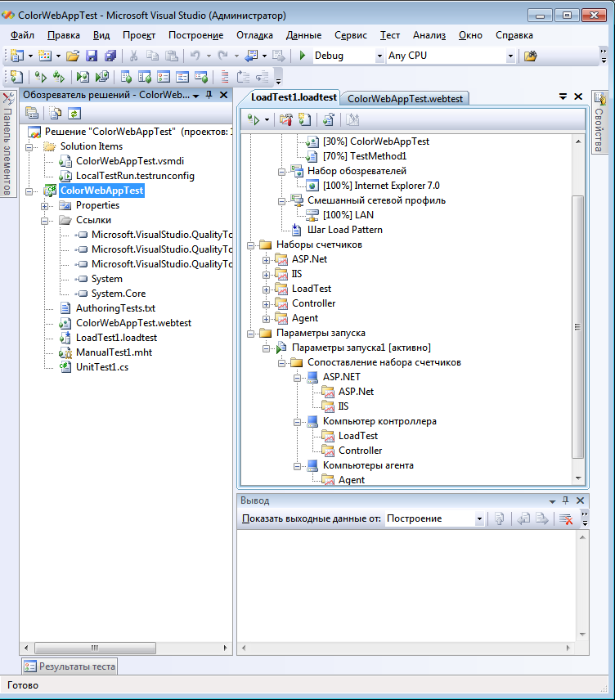Start debugging with the green play icon
The height and width of the screenshot is (700, 615).
(303, 56)
